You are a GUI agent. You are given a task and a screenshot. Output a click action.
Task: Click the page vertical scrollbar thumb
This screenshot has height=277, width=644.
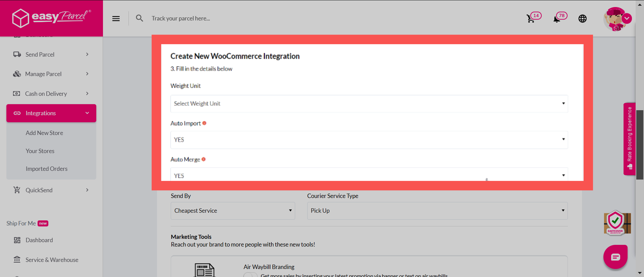coord(640,145)
